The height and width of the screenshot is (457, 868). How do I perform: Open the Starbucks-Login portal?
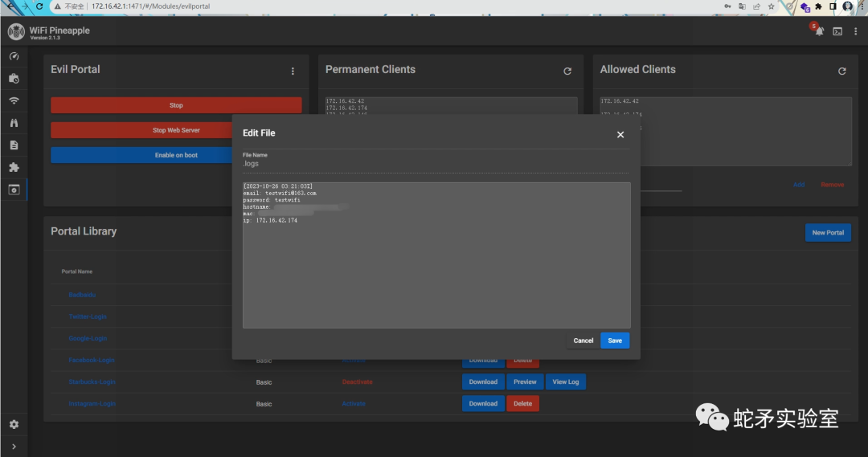tap(92, 382)
